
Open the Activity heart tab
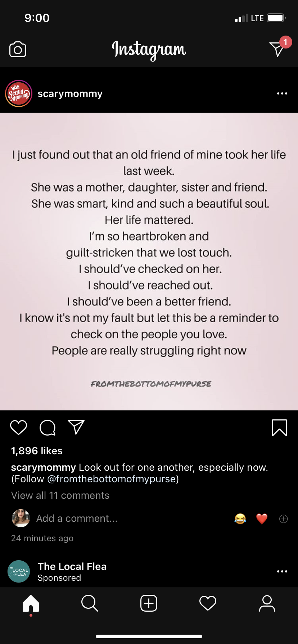coord(208,603)
